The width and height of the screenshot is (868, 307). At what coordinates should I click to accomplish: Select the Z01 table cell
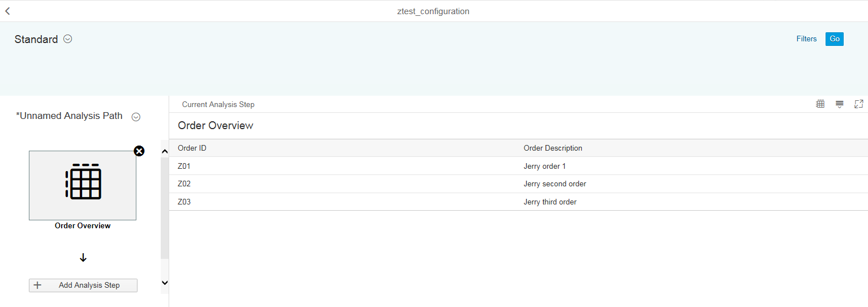coord(184,166)
